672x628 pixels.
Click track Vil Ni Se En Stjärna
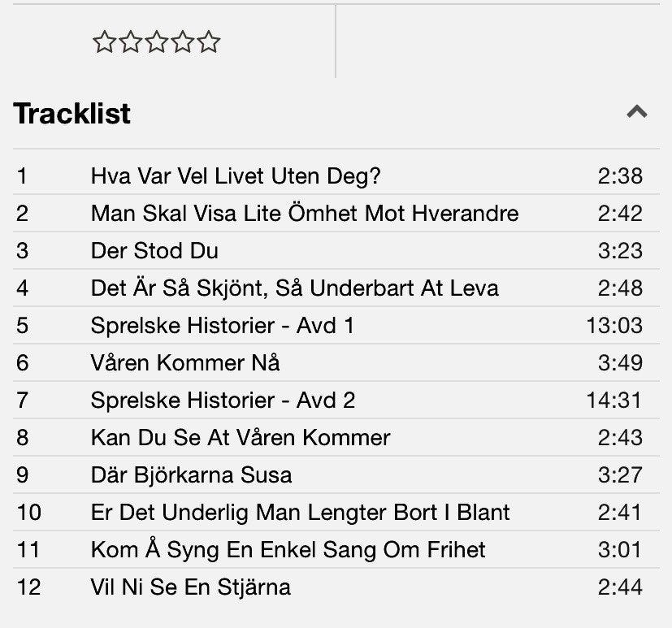(x=336, y=587)
